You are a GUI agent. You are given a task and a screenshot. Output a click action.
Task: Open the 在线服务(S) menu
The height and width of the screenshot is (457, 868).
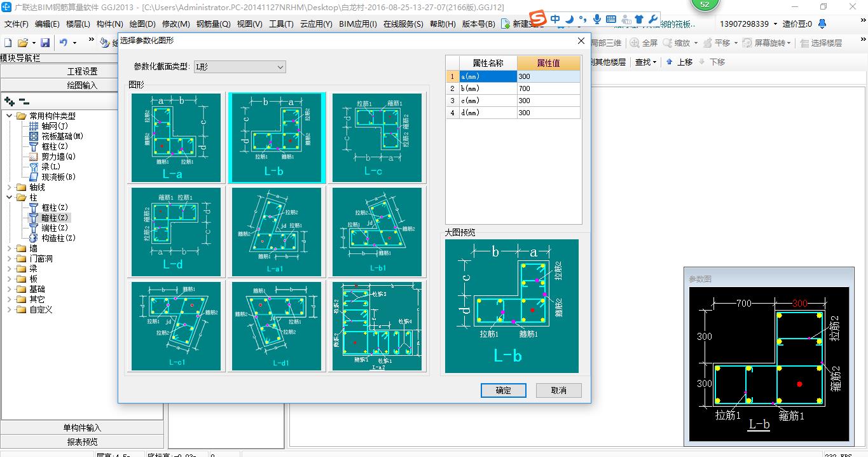[x=403, y=24]
